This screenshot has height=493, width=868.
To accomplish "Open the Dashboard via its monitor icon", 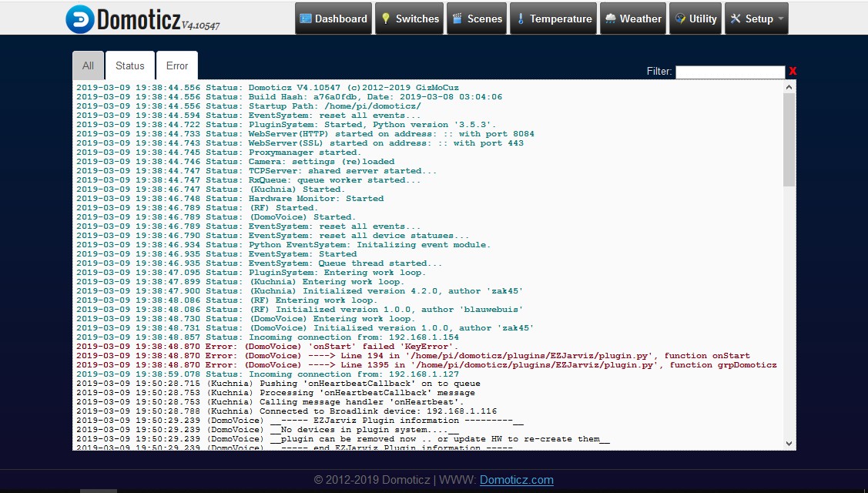I will pyautogui.click(x=306, y=18).
